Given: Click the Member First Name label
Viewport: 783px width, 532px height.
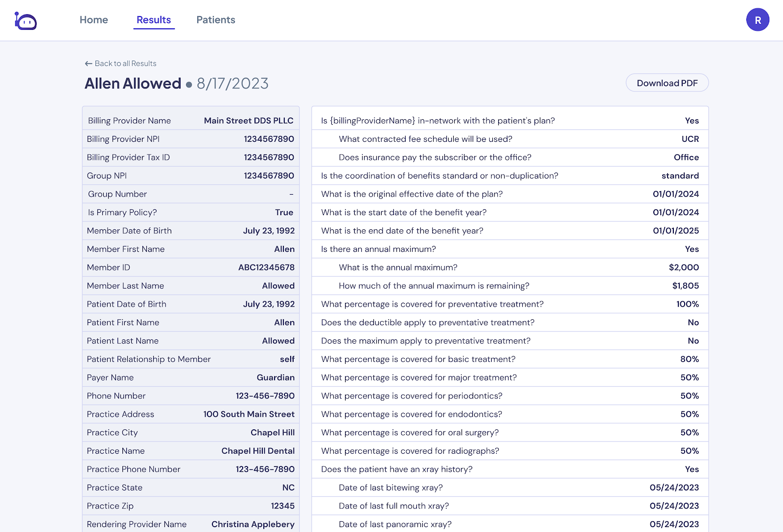Looking at the screenshot, I should pyautogui.click(x=126, y=249).
